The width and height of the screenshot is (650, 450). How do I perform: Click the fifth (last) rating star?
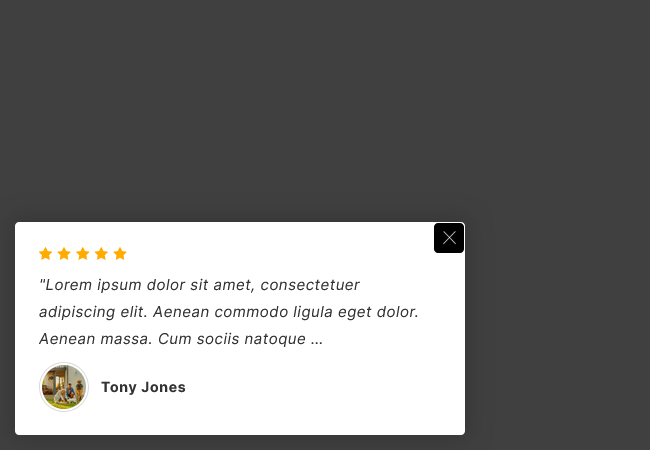(x=120, y=254)
